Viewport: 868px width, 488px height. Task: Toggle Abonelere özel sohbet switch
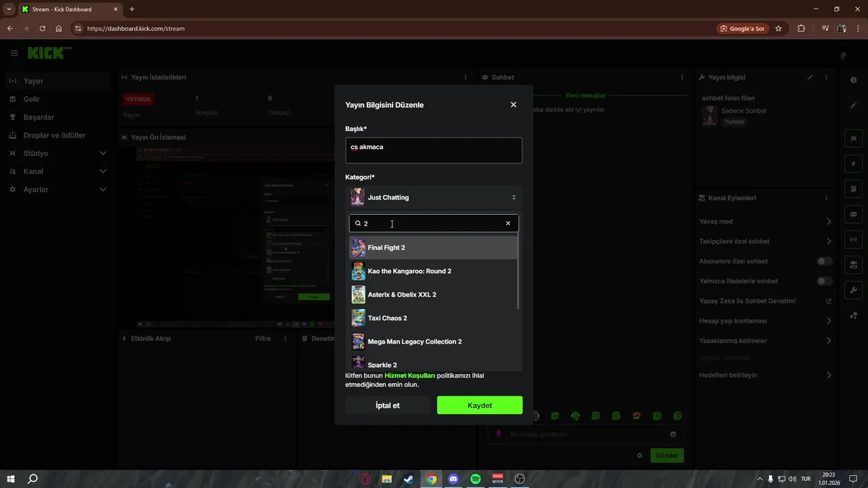825,261
